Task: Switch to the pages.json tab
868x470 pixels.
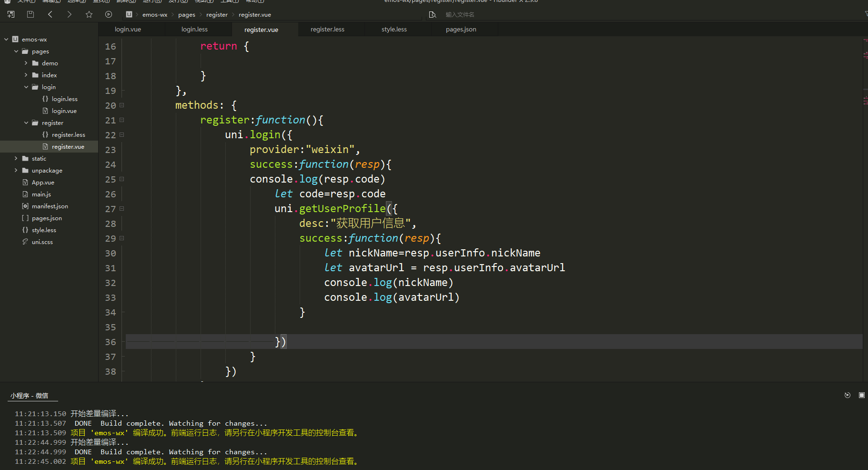Action: click(461, 29)
